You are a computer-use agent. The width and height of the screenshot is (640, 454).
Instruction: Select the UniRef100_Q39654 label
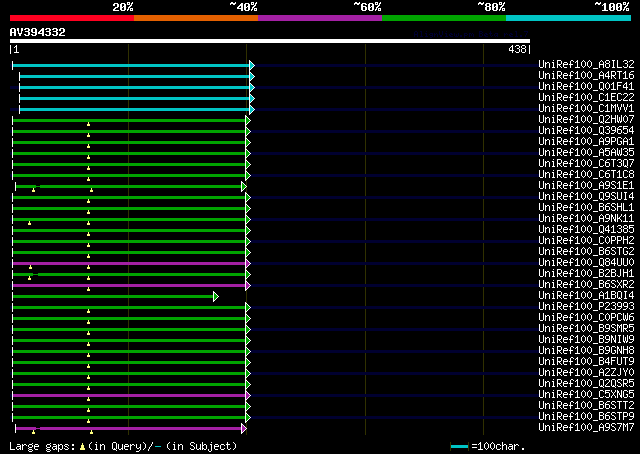click(x=586, y=130)
